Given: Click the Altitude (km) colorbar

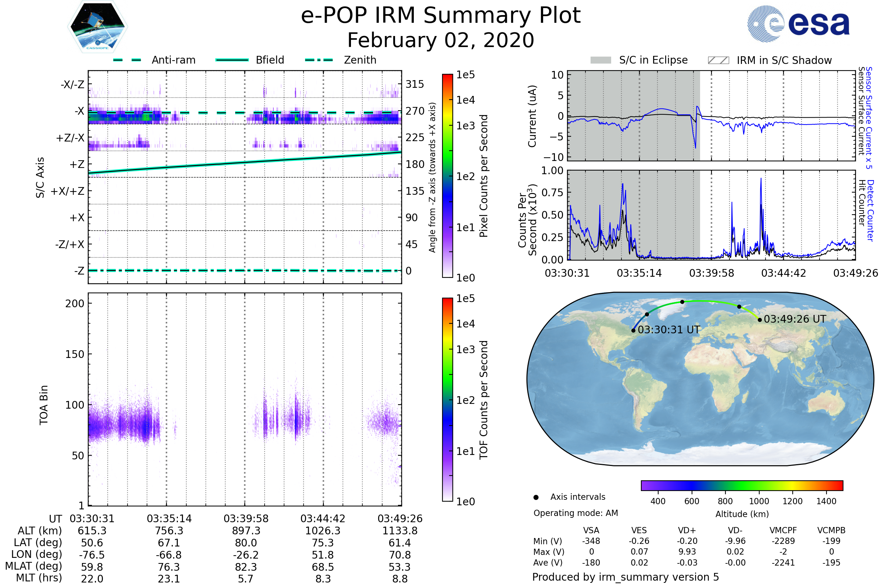Looking at the screenshot, I should click(x=742, y=485).
